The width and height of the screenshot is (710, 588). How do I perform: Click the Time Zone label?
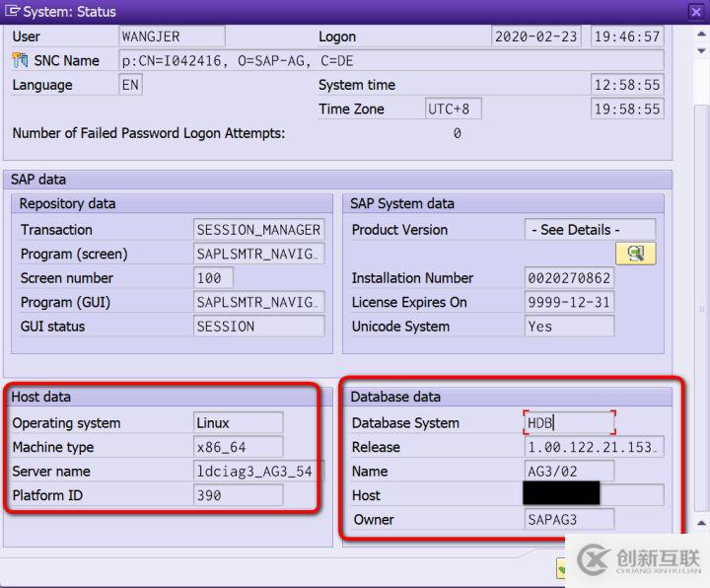[351, 109]
